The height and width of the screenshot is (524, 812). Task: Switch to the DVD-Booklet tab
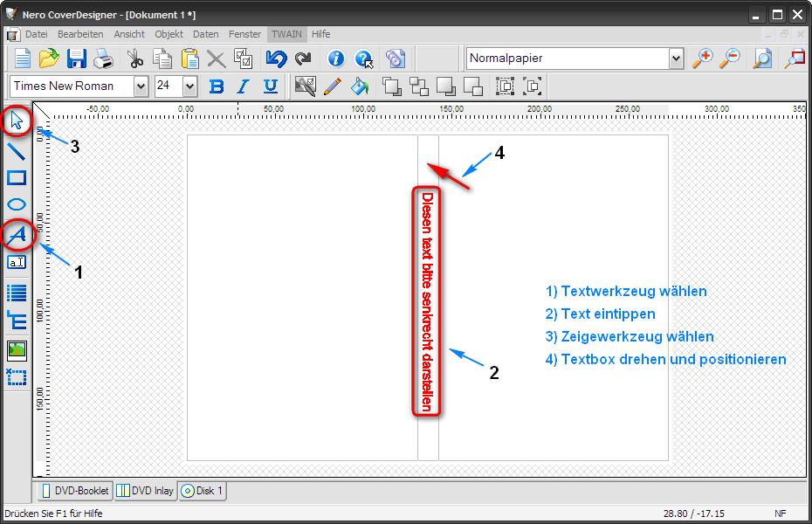[76, 490]
